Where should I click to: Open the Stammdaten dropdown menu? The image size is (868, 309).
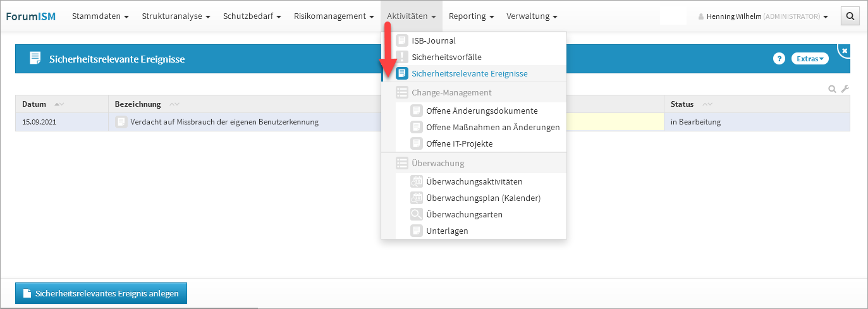[101, 16]
